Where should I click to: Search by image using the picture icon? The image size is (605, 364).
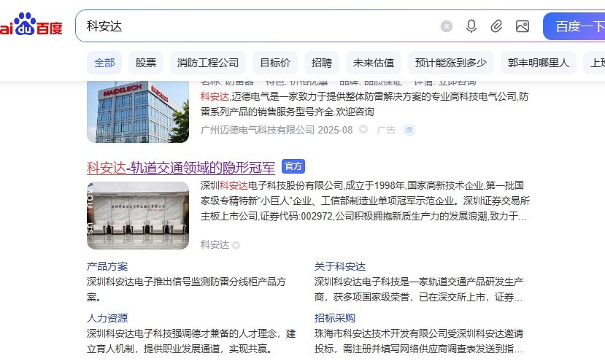(523, 26)
